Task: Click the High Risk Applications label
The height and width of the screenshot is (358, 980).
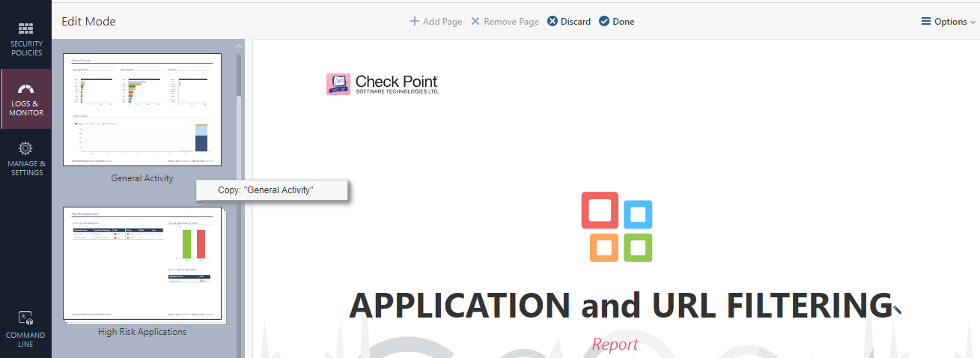Action: [142, 331]
